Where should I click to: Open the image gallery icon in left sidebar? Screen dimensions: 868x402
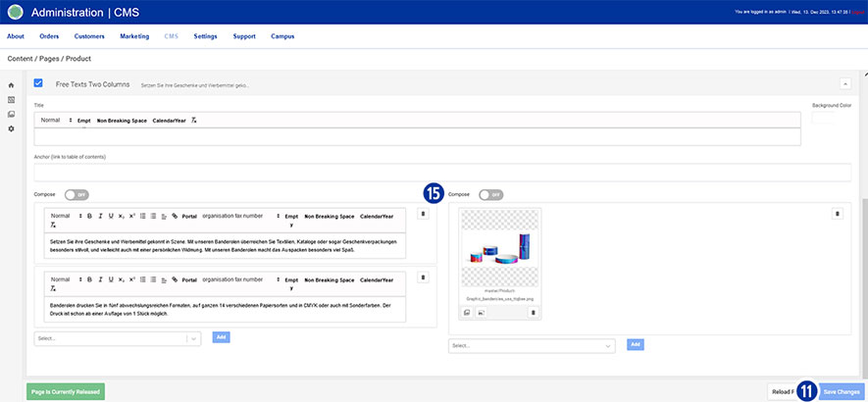[x=11, y=114]
